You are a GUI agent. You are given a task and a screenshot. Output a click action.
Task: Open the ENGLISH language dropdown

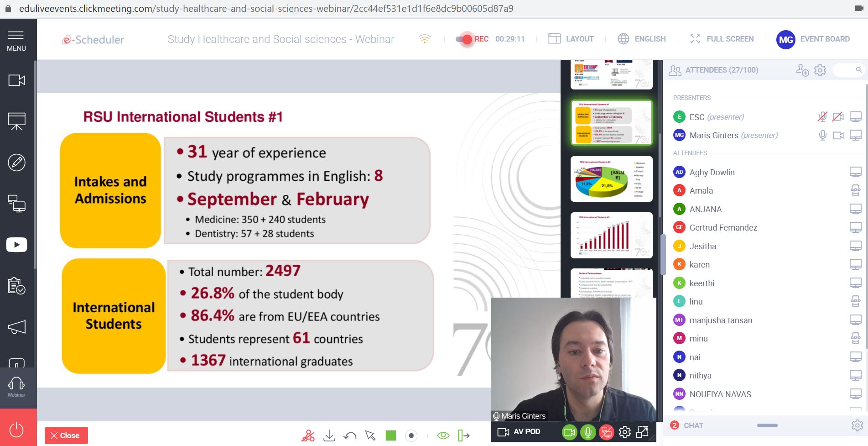click(x=642, y=39)
